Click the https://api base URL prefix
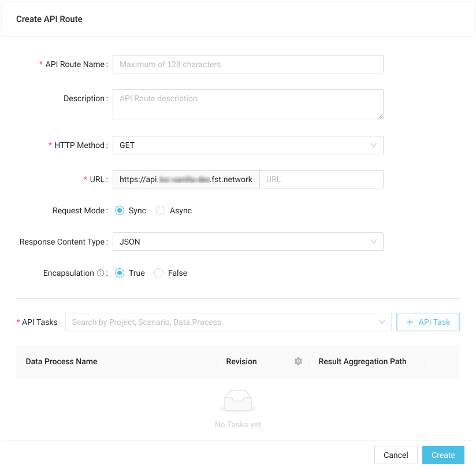Image resolution: width=476 pixels, height=470 pixels. pyautogui.click(x=185, y=179)
